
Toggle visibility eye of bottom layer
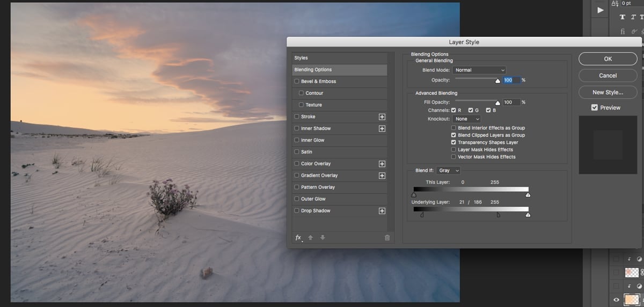click(616, 300)
